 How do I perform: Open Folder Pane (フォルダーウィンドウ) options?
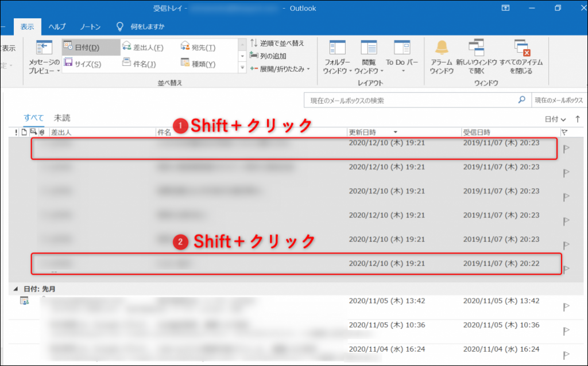pos(337,57)
